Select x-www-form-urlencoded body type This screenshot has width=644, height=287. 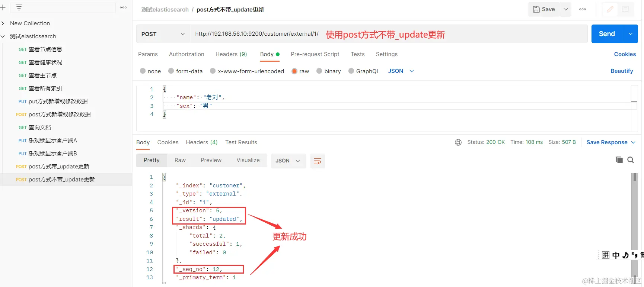[247, 71]
